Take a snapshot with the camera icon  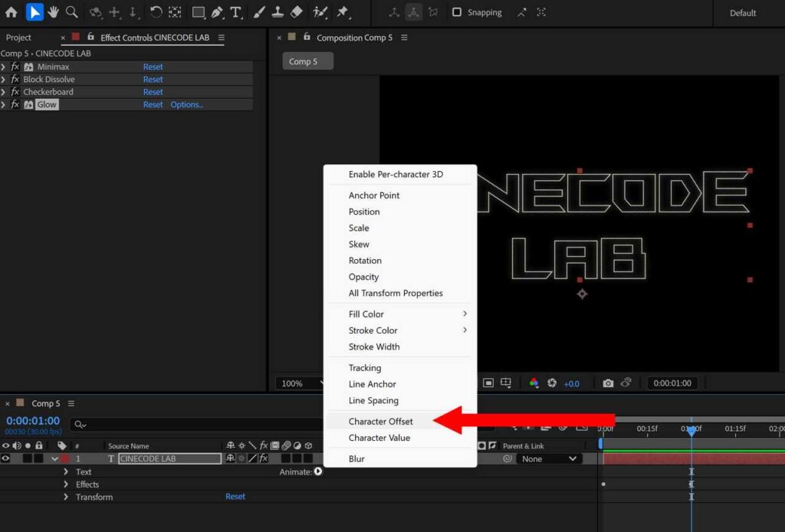[608, 383]
